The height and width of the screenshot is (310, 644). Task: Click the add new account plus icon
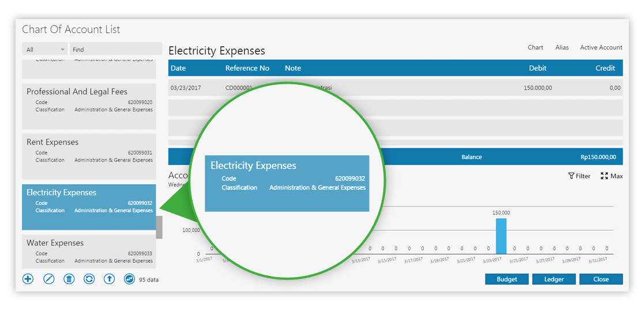pyautogui.click(x=28, y=279)
